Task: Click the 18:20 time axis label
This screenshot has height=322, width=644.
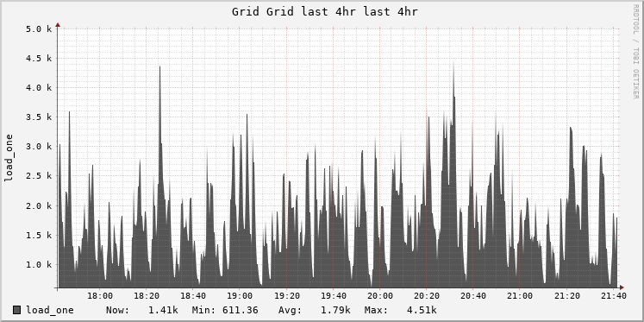Action: 147,296
